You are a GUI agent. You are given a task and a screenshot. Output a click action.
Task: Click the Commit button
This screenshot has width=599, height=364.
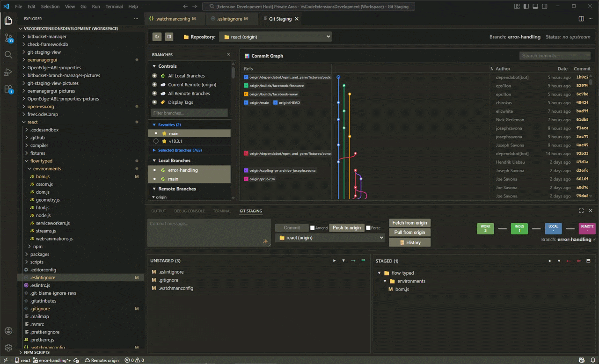coord(292,228)
